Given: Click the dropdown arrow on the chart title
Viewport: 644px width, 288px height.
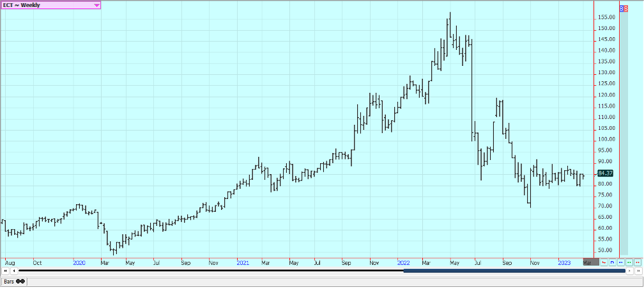Looking at the screenshot, I should tap(96, 5).
